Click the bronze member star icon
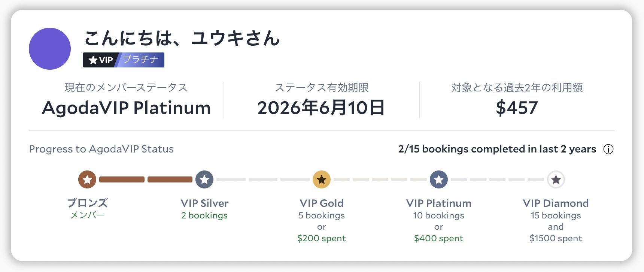The height and width of the screenshot is (272, 644). click(87, 179)
